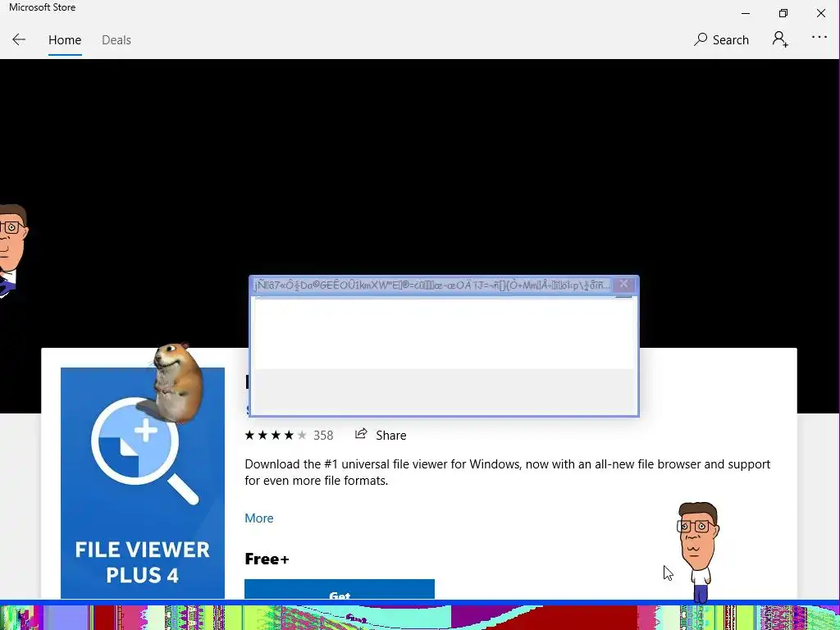Click the Share button
Viewport: 840px width, 630px height.
pos(381,435)
